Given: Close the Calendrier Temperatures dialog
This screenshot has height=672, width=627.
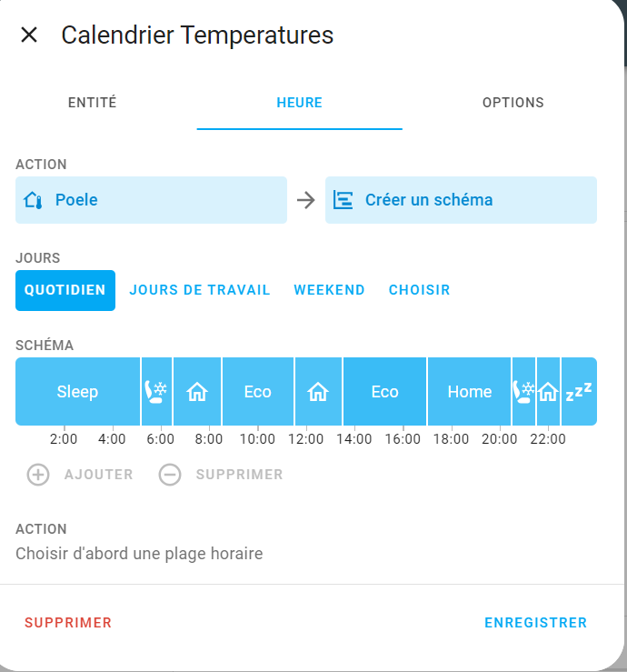Looking at the screenshot, I should coord(29,35).
